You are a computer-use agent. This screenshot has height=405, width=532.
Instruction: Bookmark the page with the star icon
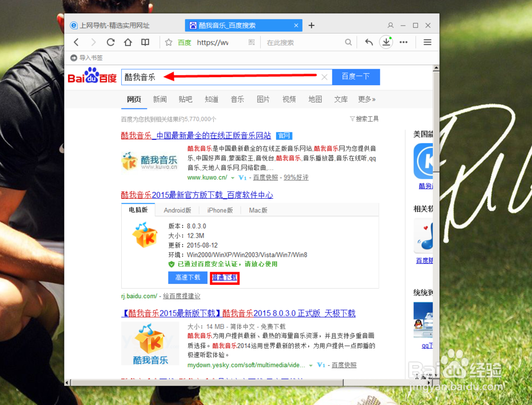pos(169,43)
